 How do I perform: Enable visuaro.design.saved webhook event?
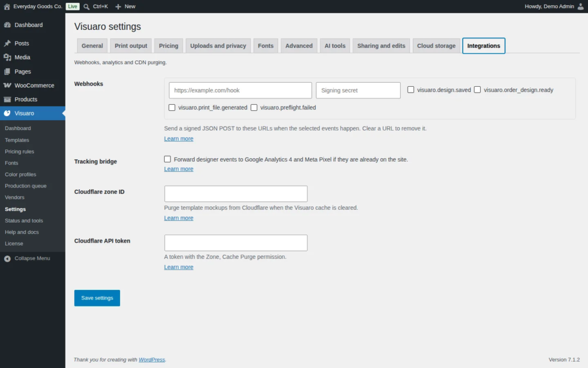click(x=411, y=90)
